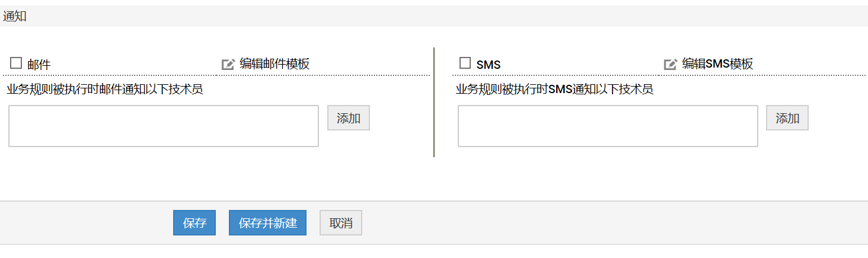Click the 业务规则被执行时SMS通知以下技术员 label
Screen dimensions: 868x258
pos(554,90)
